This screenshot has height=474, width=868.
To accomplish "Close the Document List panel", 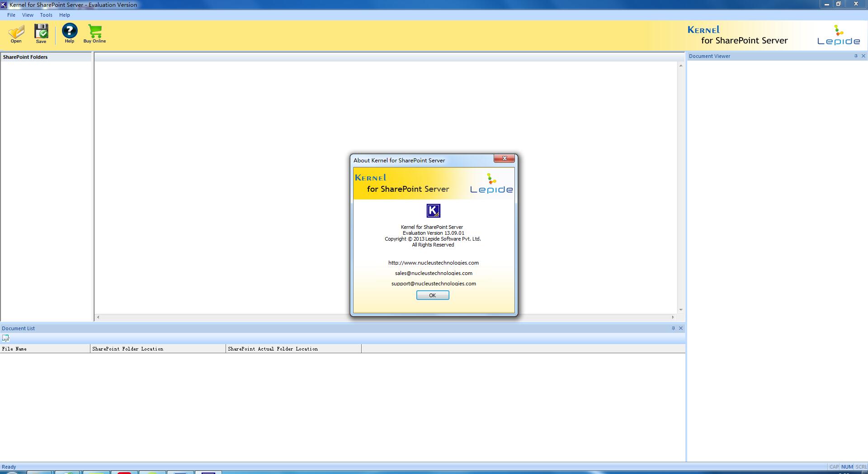I will tap(681, 328).
